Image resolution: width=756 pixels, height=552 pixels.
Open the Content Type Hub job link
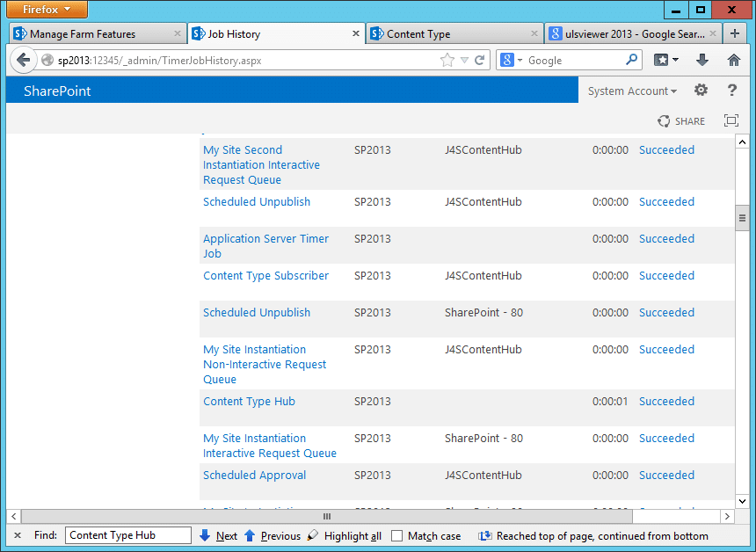click(x=249, y=401)
